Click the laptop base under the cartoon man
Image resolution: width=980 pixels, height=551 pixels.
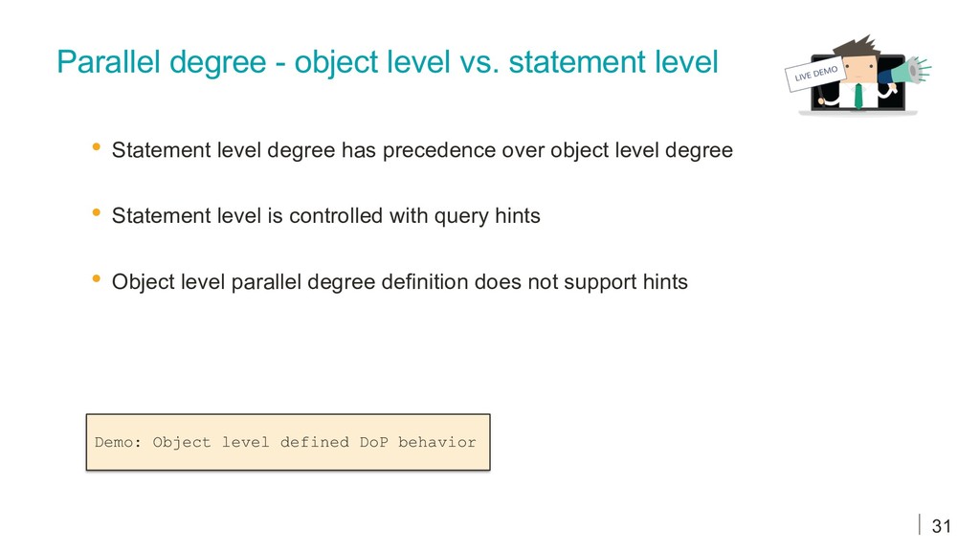858,113
